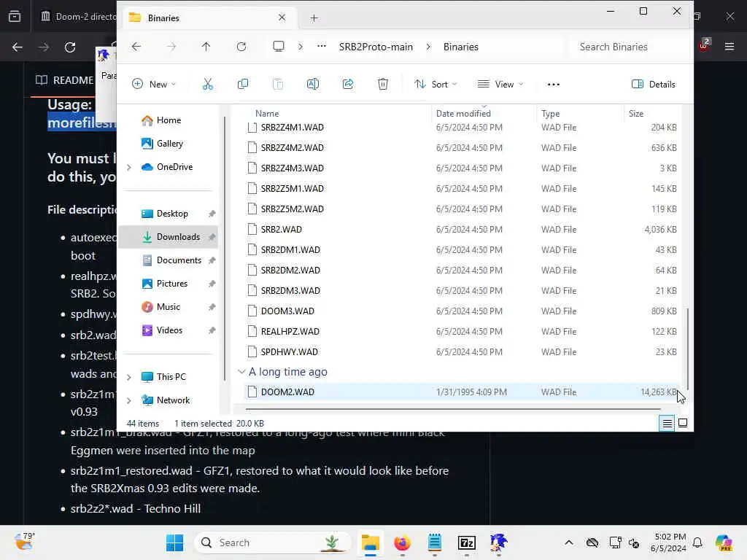This screenshot has width=747, height=560.
Task: Click the Copy icon in toolbar
Action: click(242, 85)
